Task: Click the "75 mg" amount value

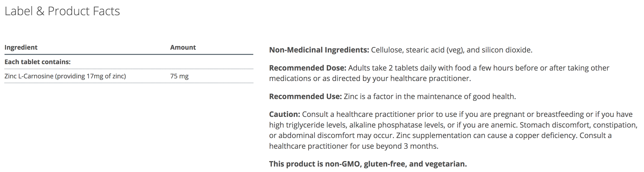Action: (x=179, y=76)
